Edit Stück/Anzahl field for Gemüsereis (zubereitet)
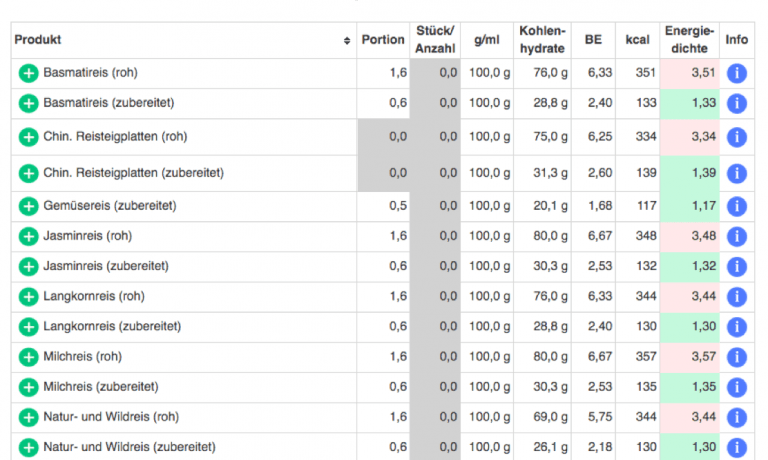 435,206
